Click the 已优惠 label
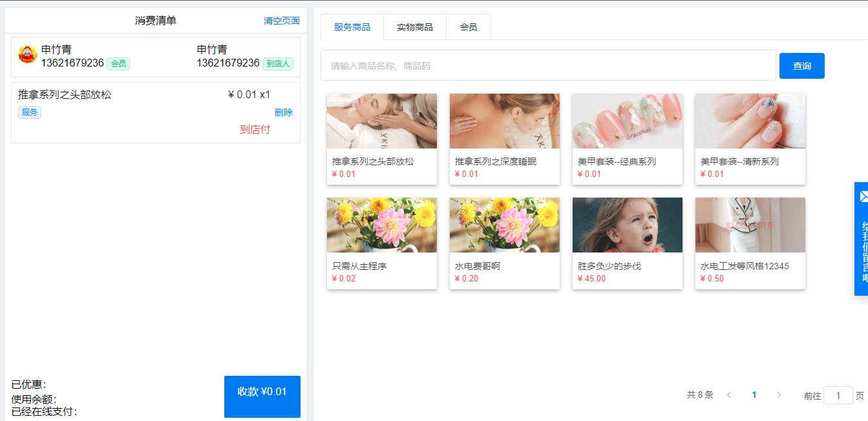868x421 pixels. [28, 385]
